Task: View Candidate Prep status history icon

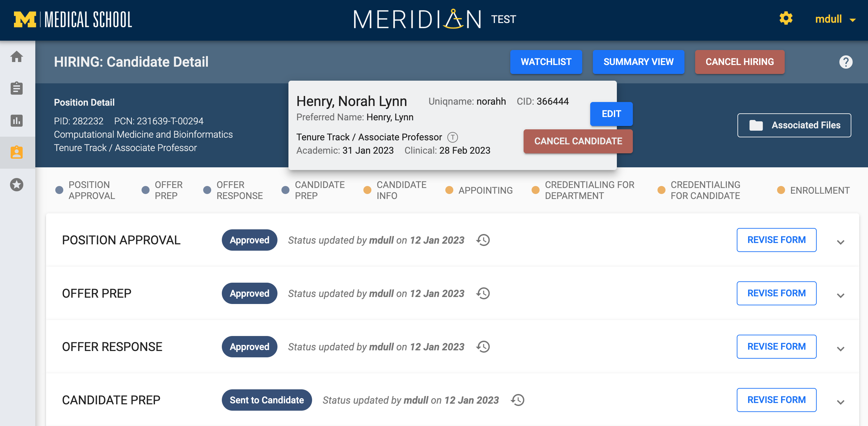Action: pyautogui.click(x=518, y=400)
